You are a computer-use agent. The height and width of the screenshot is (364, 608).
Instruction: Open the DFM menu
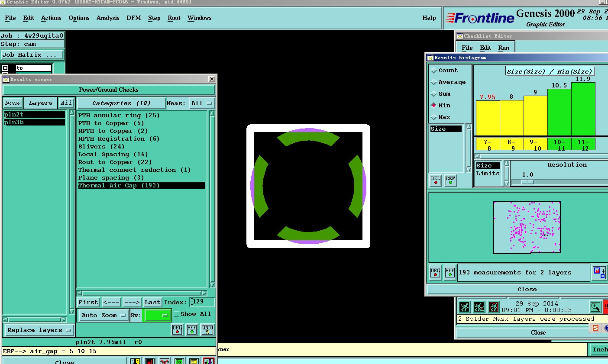(134, 18)
